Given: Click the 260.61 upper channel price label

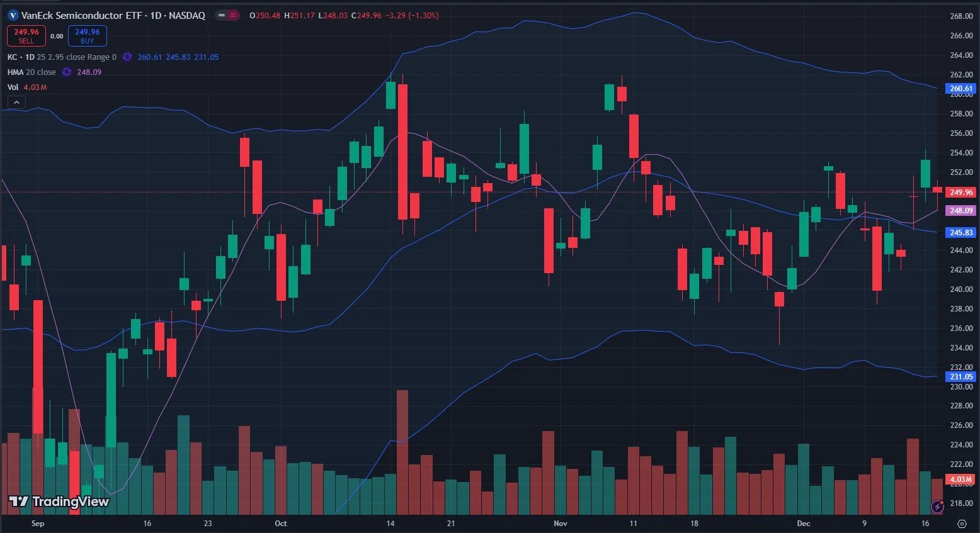Looking at the screenshot, I should click(x=961, y=89).
